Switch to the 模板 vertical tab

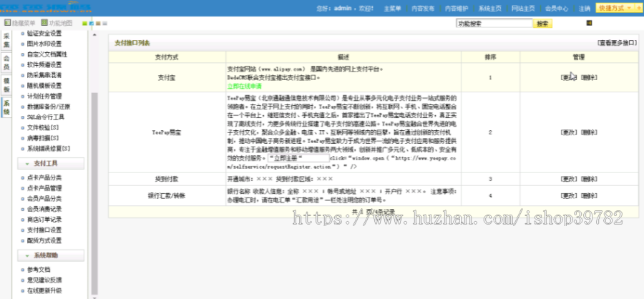(6, 85)
